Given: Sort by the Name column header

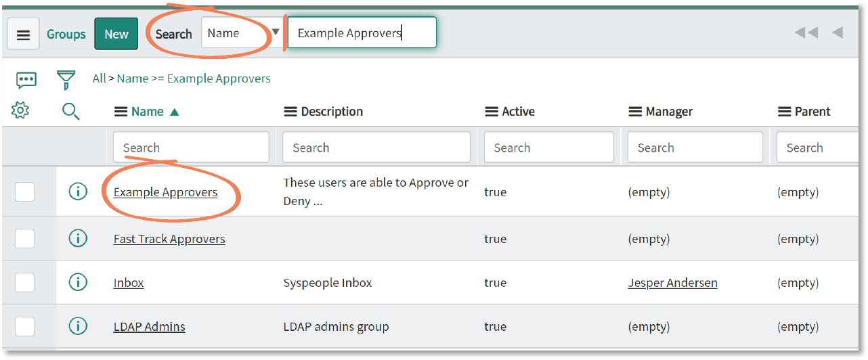Looking at the screenshot, I should (148, 112).
